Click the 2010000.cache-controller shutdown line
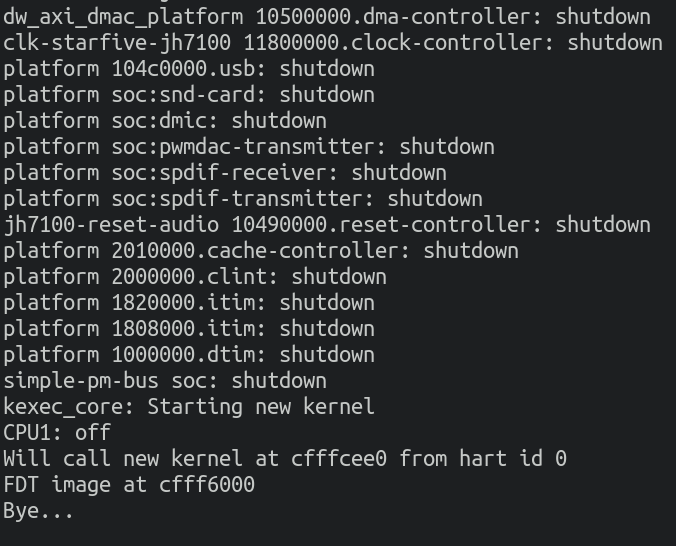676x546 pixels. 261,251
